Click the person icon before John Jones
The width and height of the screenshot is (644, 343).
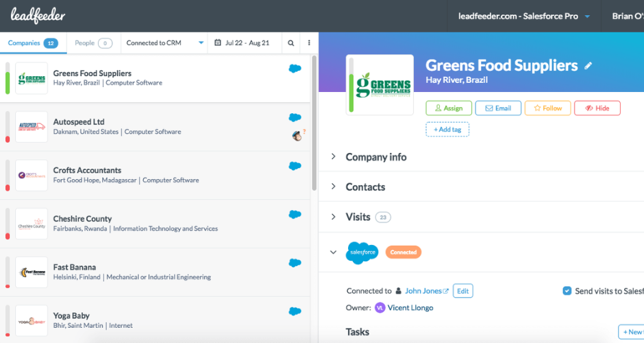[x=399, y=291]
